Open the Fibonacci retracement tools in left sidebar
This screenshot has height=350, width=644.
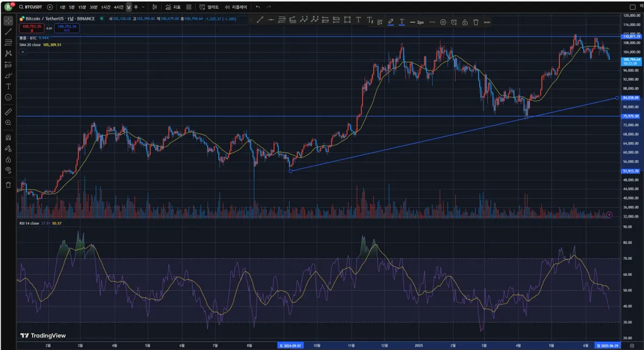(x=8, y=42)
